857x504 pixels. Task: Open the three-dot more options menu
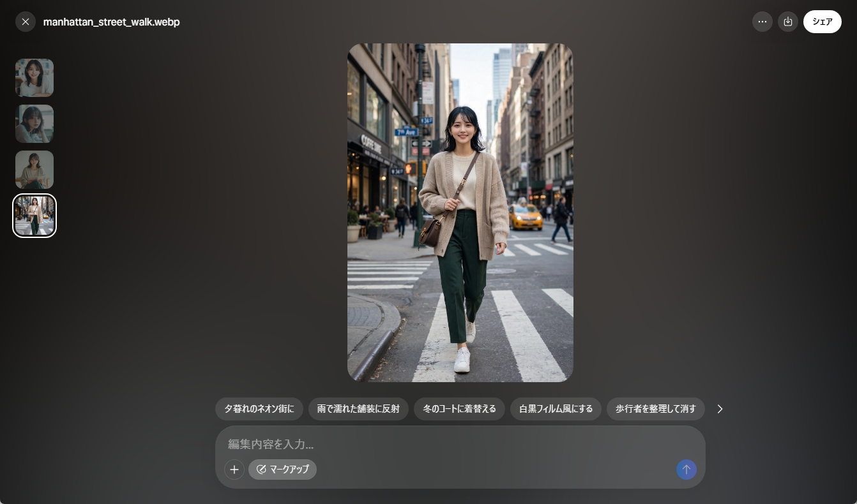(762, 22)
